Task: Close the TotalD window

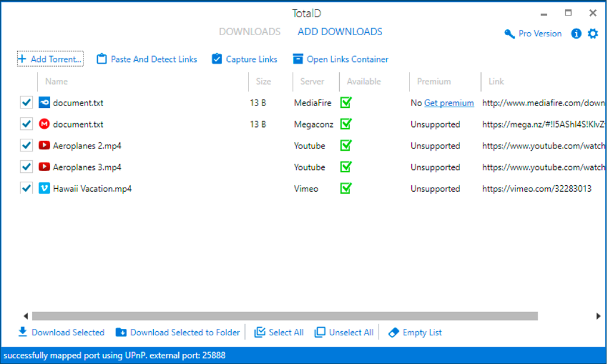Action: [x=593, y=13]
